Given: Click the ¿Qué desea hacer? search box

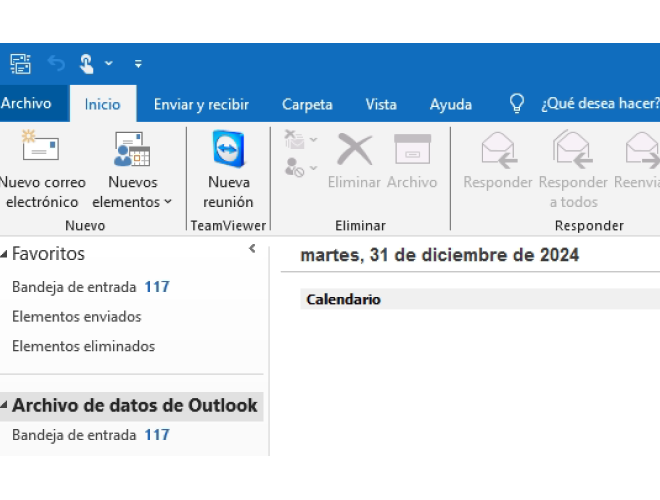Looking at the screenshot, I should 598,104.
